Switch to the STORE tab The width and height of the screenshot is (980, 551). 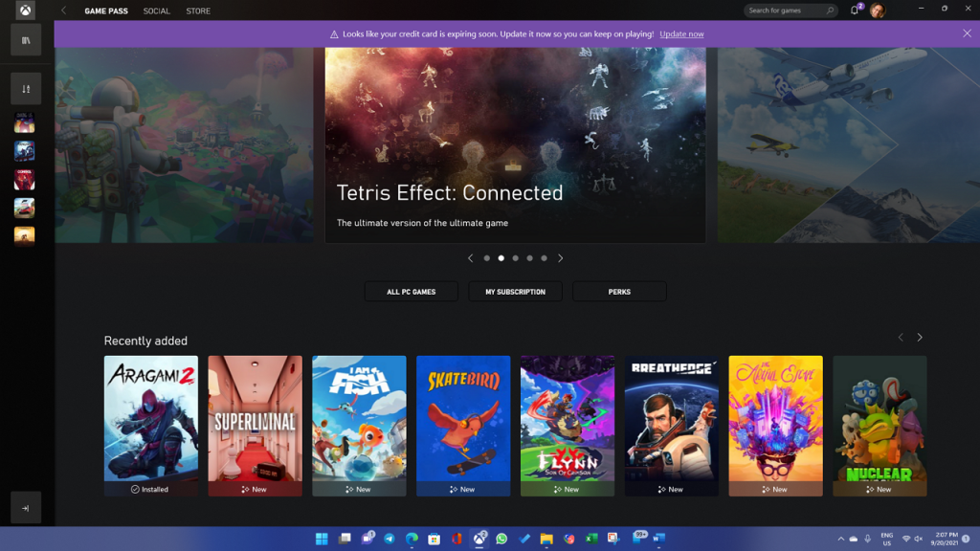point(198,11)
